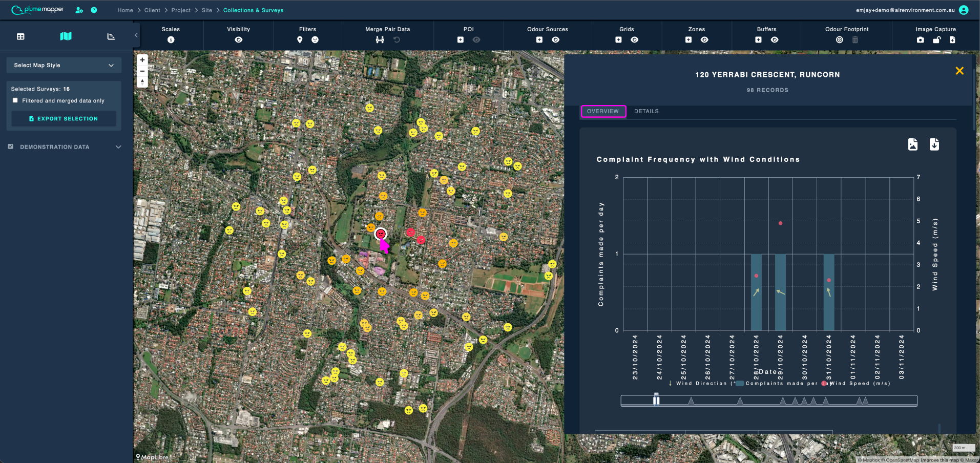Go to Client in breadcrumb

point(152,10)
